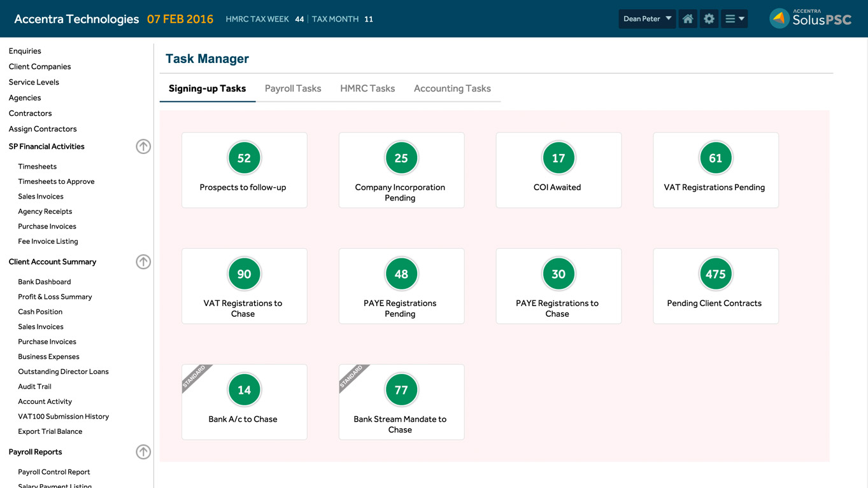The height and width of the screenshot is (488, 868).
Task: Expand the Dean Peter user dropdown
Action: (x=647, y=19)
